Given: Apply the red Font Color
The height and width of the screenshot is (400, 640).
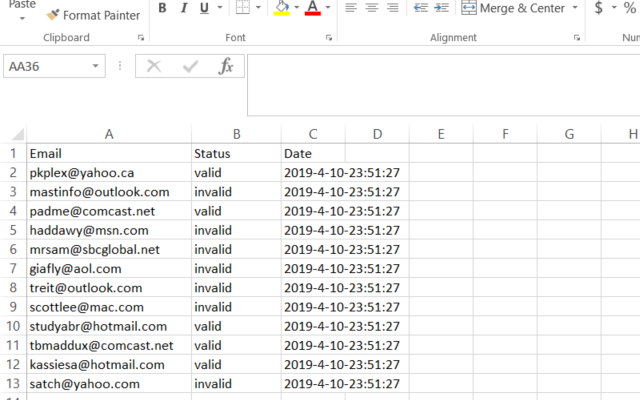Looking at the screenshot, I should pyautogui.click(x=313, y=8).
